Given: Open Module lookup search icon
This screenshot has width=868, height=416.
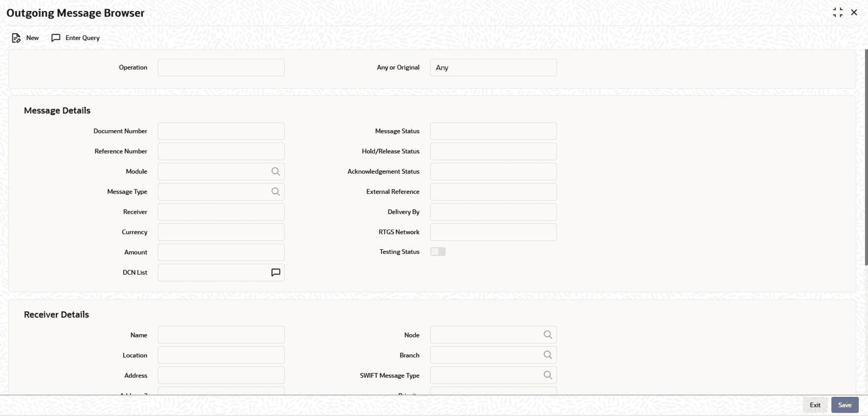Looking at the screenshot, I should [275, 171].
